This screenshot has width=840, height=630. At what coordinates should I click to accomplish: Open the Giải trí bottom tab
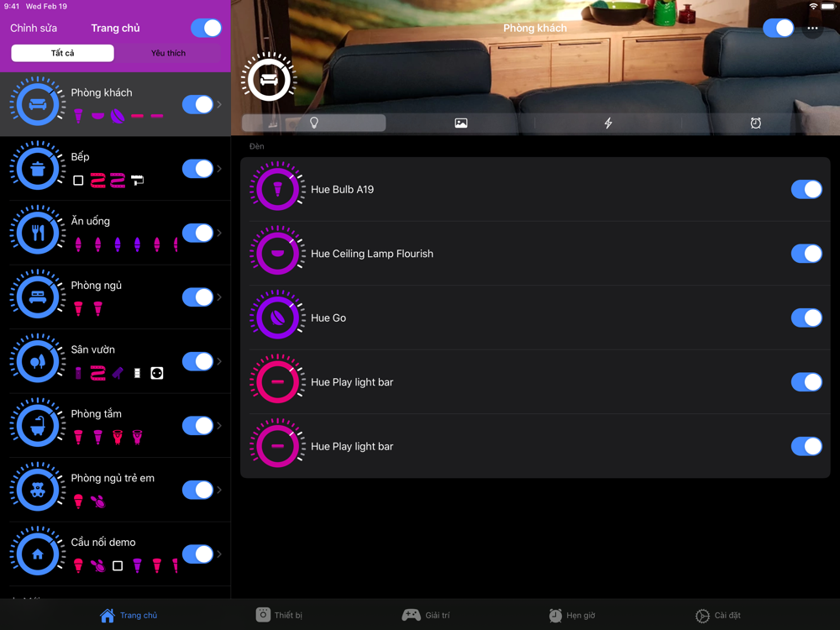click(x=426, y=615)
